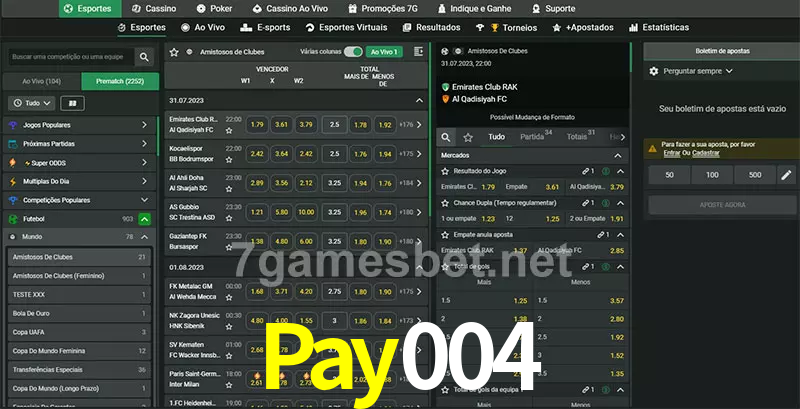Favorite the Amistosos de Clubes header star
This screenshot has width=800, height=409.
[x=174, y=52]
